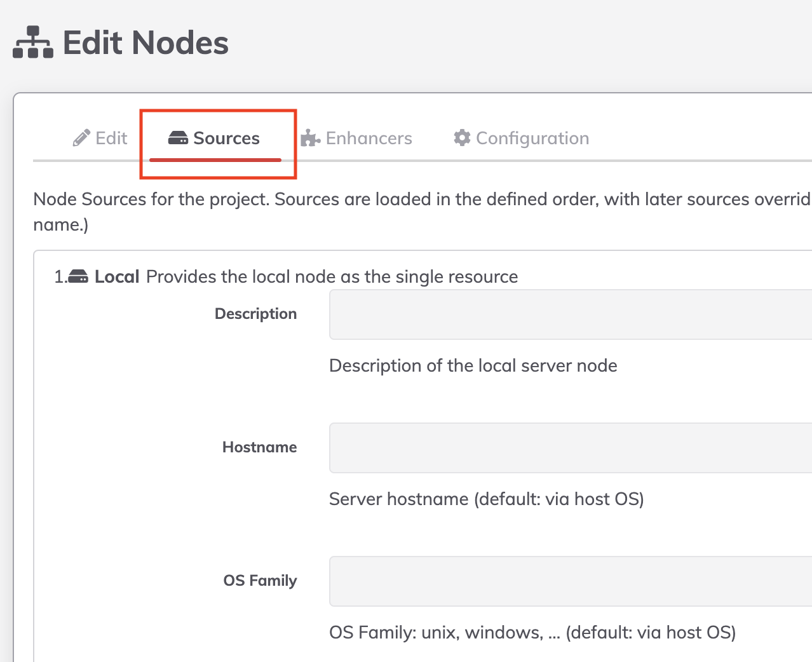Click into the Hostname text box

571,448
